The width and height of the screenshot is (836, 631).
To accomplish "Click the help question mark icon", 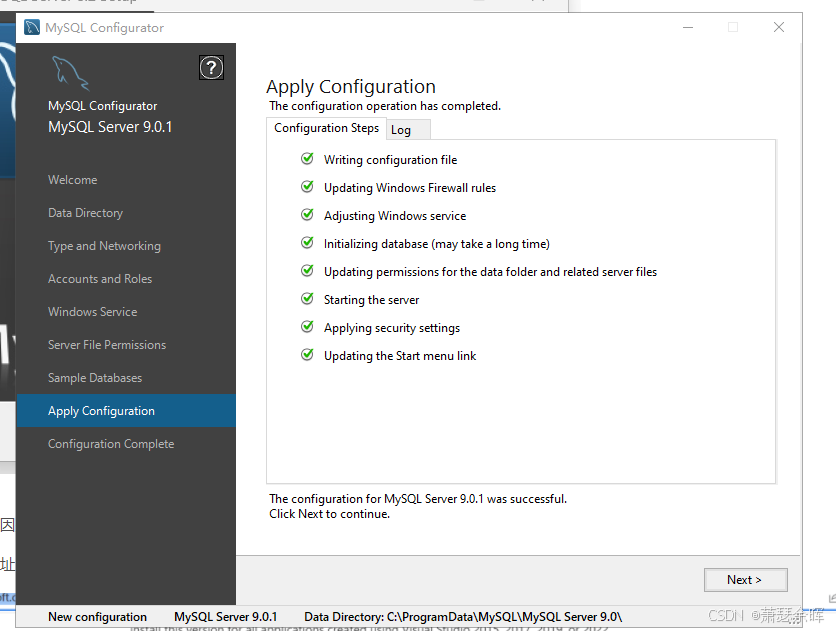I will pyautogui.click(x=211, y=68).
